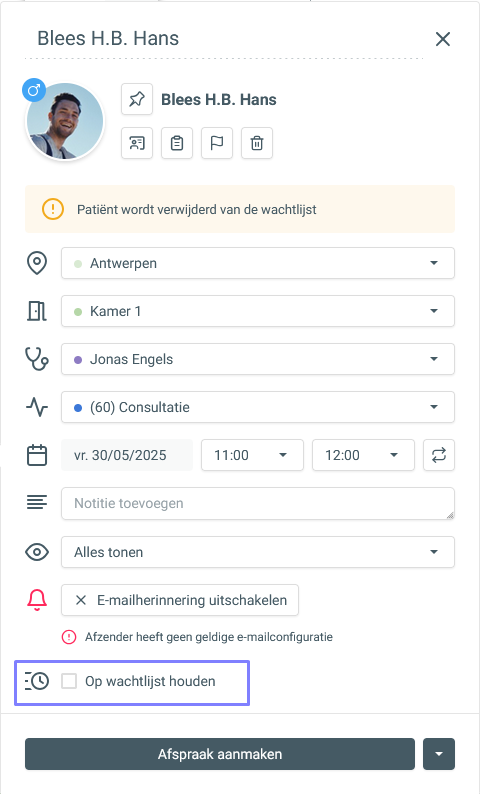Click the Notitie toevoegen text field
This screenshot has height=794, width=480.
[258, 503]
